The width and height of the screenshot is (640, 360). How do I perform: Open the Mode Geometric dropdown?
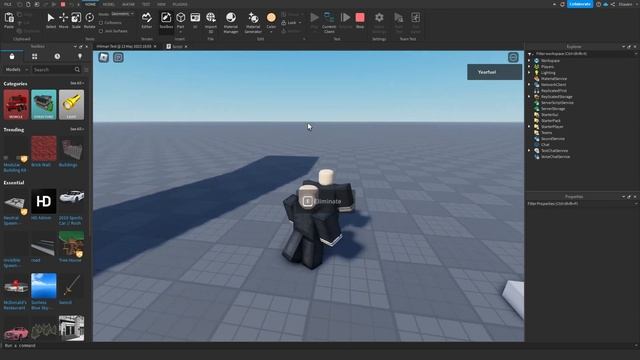122,14
